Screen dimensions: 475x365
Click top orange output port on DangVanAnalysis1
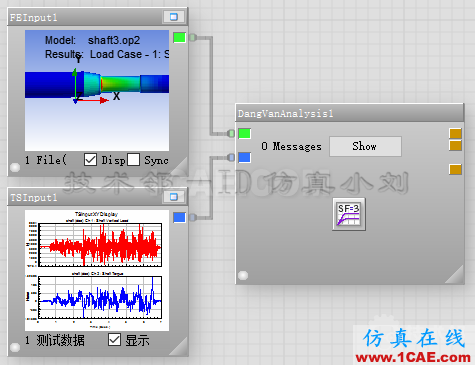455,133
